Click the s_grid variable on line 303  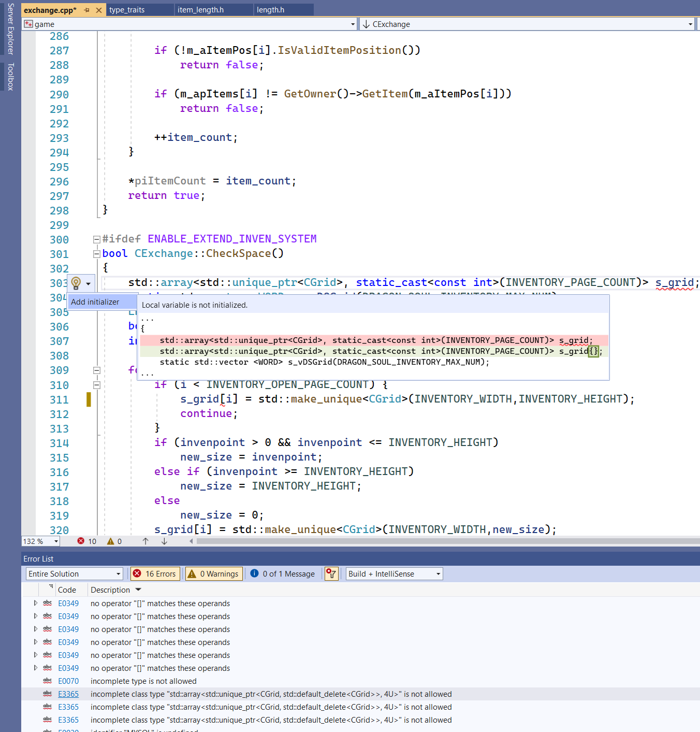[x=674, y=282]
